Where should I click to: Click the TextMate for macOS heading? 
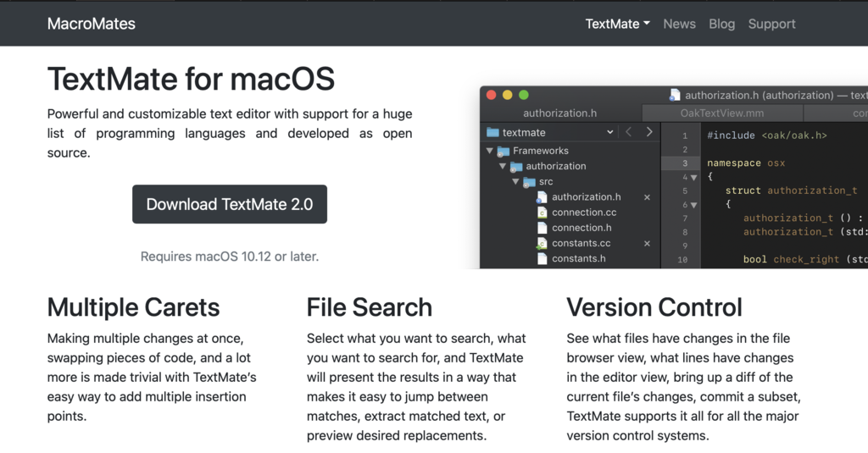click(x=191, y=79)
